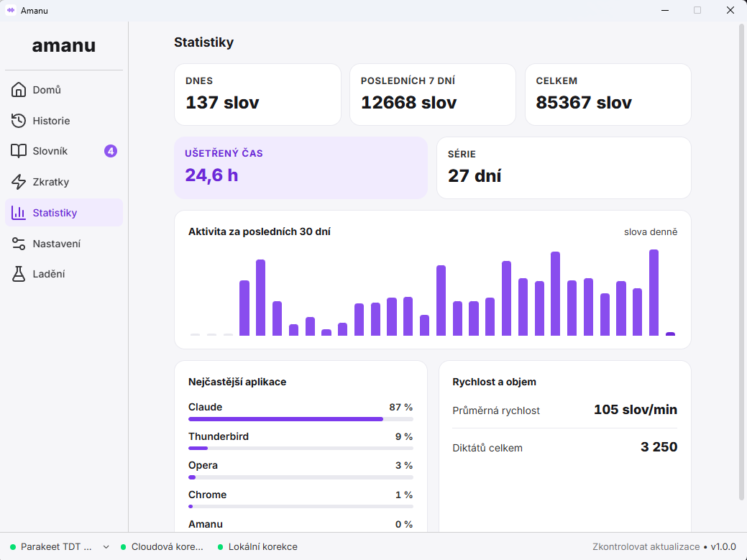Screen dimensions: 747x560
Task: Go to Historie section
Action: pos(64,121)
